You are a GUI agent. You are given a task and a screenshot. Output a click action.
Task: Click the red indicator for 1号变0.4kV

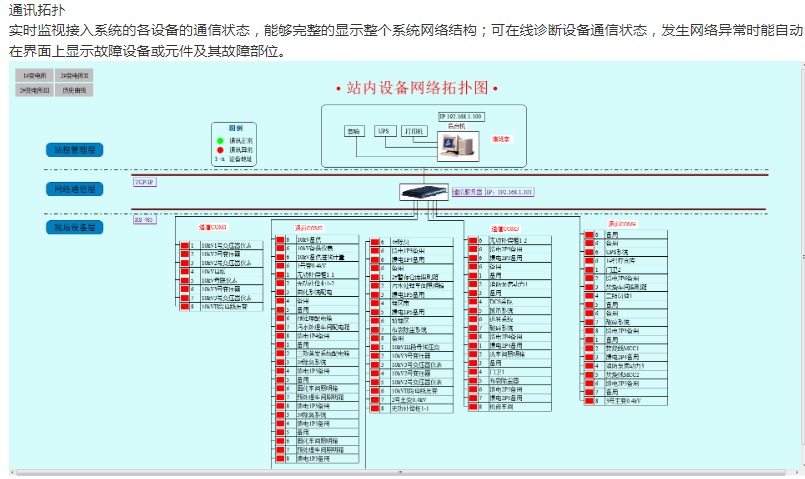280,265
